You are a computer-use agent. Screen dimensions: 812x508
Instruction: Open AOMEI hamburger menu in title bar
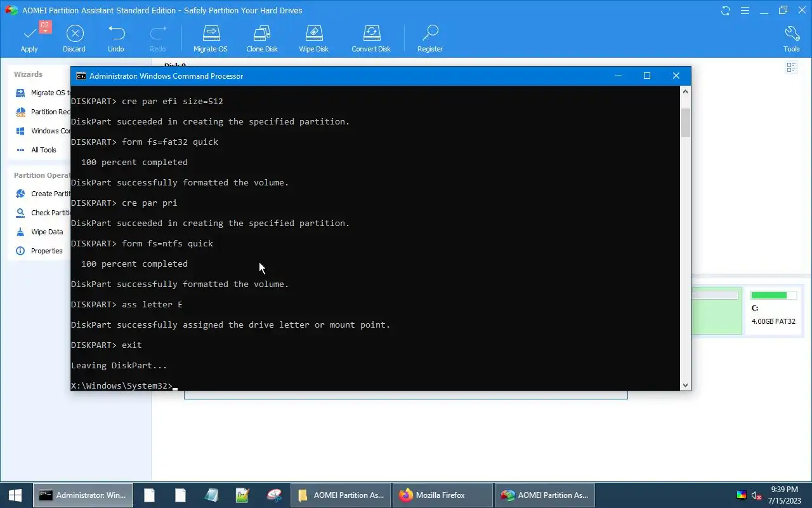click(745, 10)
